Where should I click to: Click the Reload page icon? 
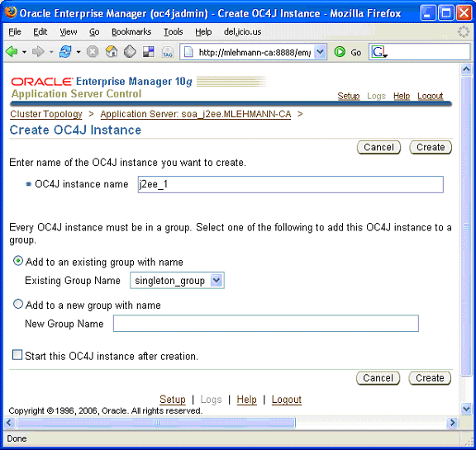point(65,52)
